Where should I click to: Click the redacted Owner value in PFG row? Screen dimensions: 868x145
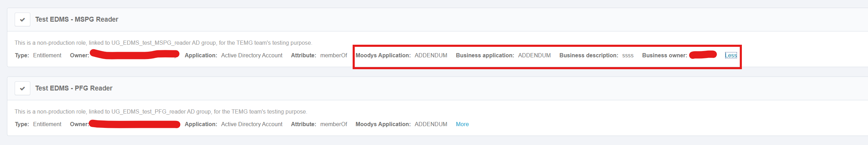(x=135, y=124)
